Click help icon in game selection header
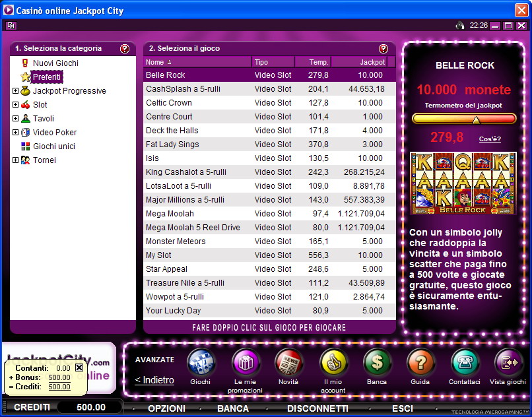Viewport: 532px width, 417px height. click(x=383, y=49)
